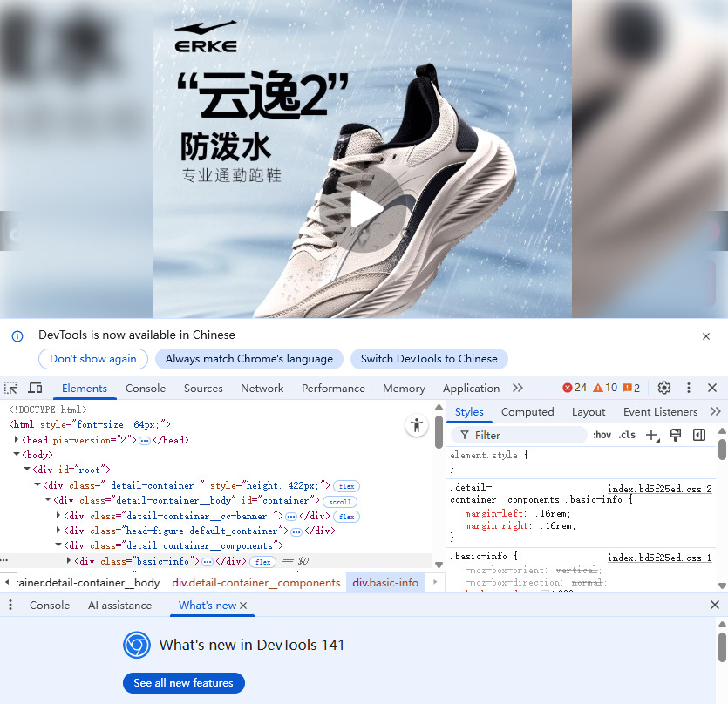Open the Sources tab
728x704 pixels.
click(x=203, y=389)
